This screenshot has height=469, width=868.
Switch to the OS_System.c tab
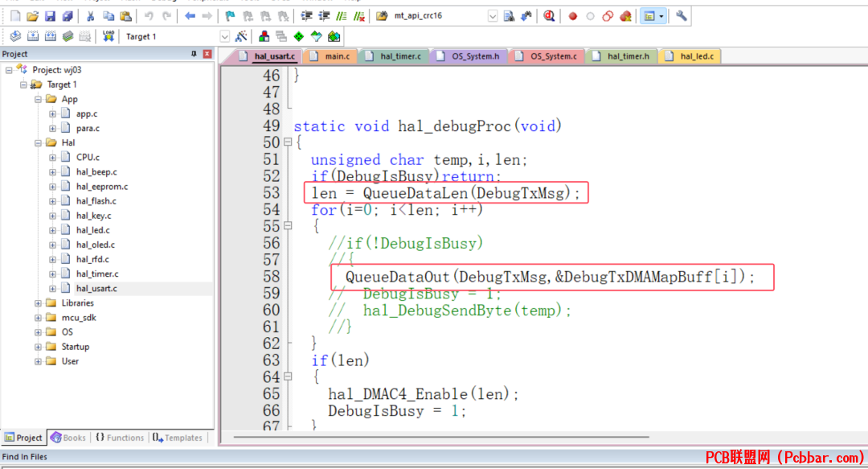pyautogui.click(x=547, y=56)
